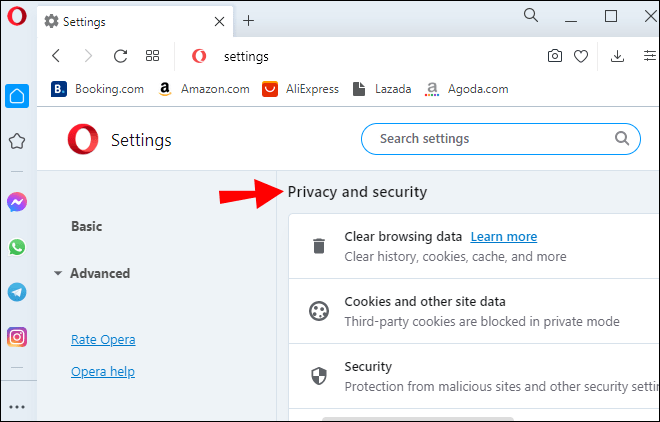Screen dimensions: 660x422
Task: Open Messenger in the sidebar
Action: (16, 202)
